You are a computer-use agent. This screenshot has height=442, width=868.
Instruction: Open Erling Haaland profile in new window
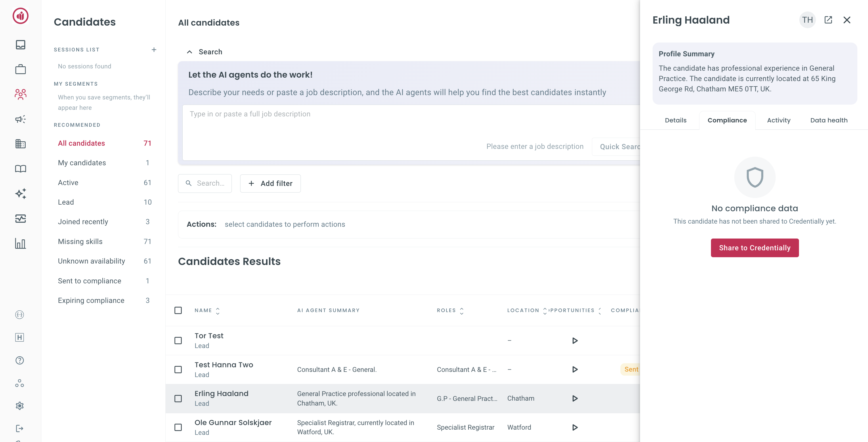(x=828, y=20)
